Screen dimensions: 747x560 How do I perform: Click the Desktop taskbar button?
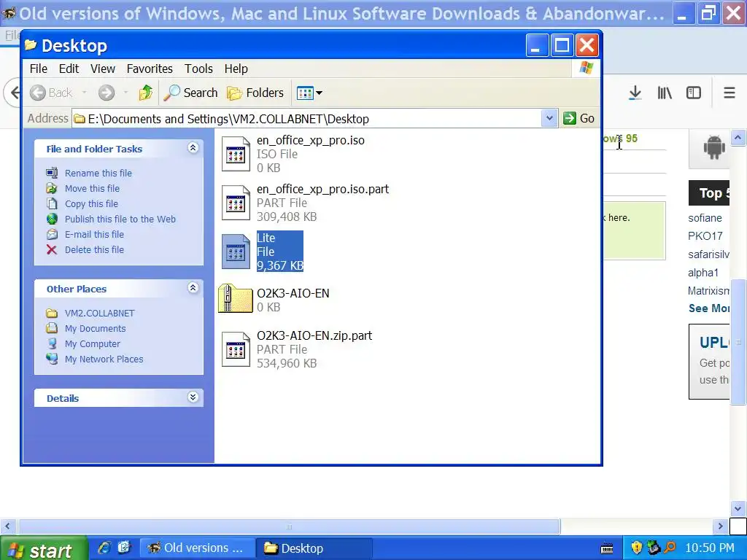click(x=314, y=548)
